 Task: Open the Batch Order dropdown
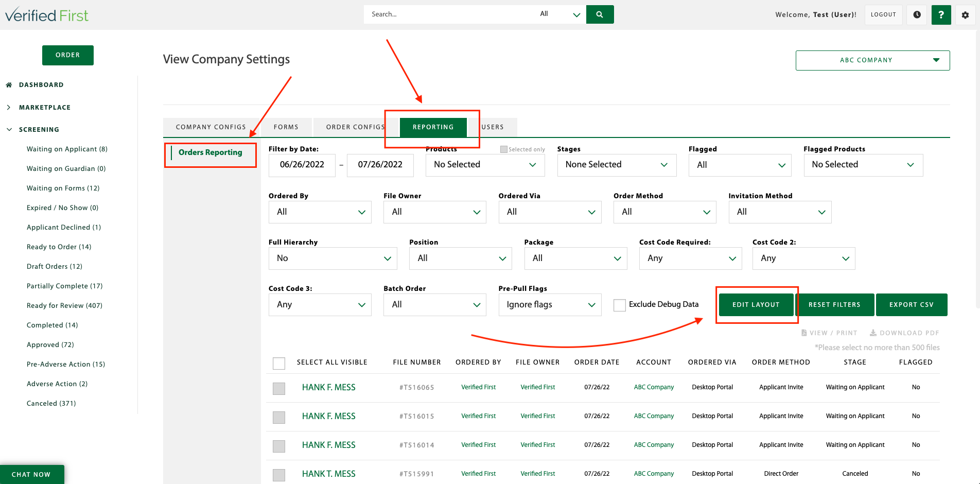click(x=434, y=304)
